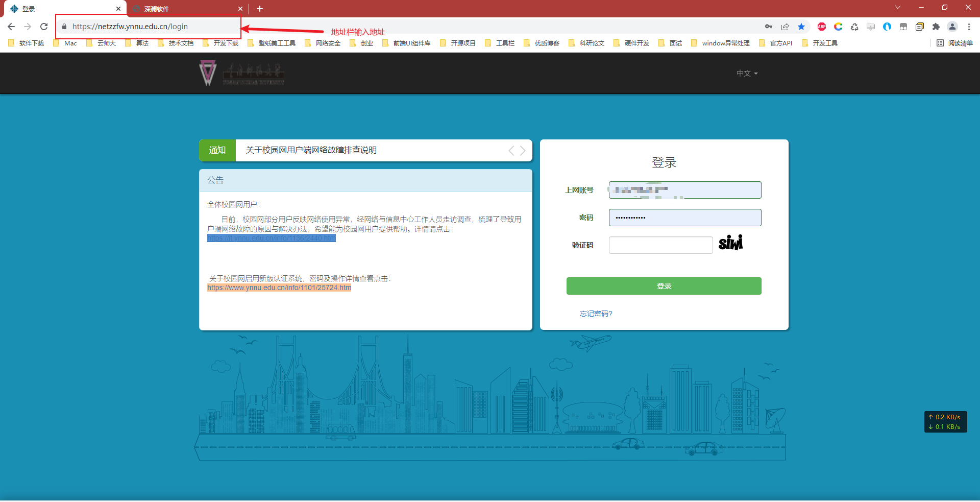Open the 阅读清单 reading list
Screen dimensions: 980x502
[x=957, y=43]
